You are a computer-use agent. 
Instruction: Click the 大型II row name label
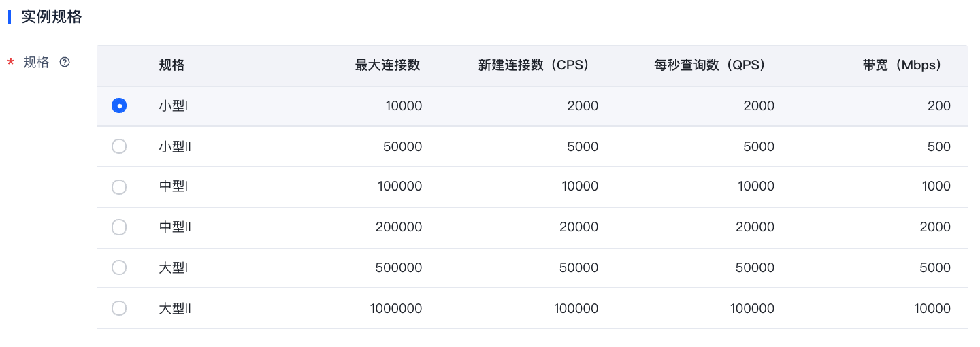(175, 308)
